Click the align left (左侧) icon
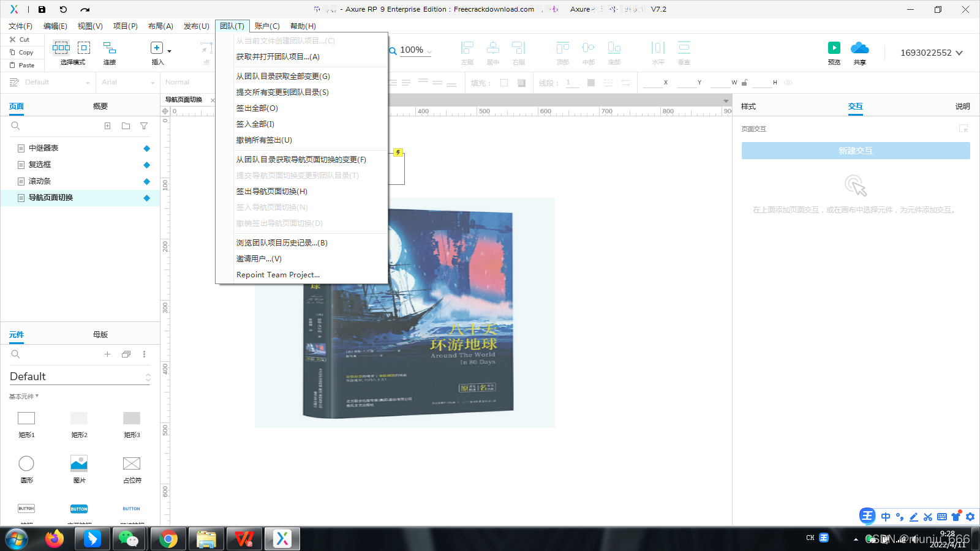 467,48
